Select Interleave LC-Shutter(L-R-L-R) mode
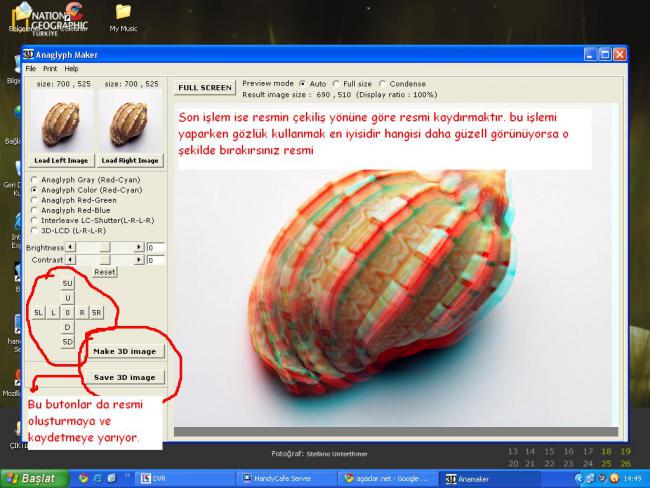650x488 pixels. [34, 221]
